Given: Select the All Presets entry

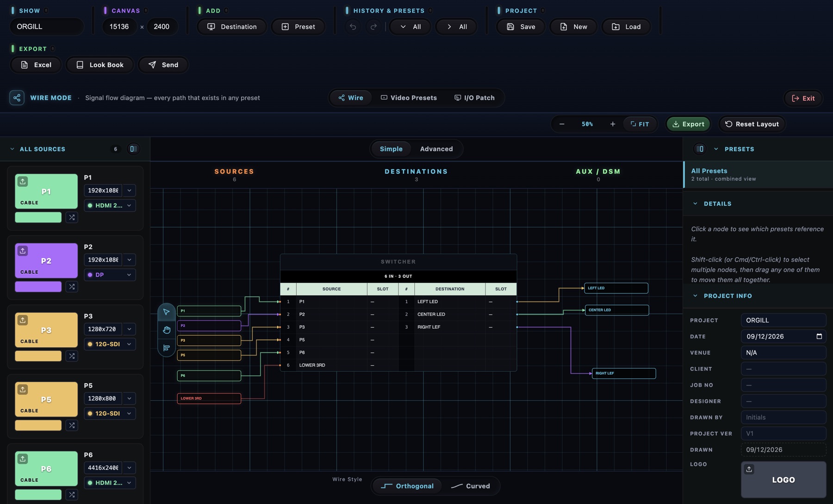Looking at the screenshot, I should [x=758, y=175].
